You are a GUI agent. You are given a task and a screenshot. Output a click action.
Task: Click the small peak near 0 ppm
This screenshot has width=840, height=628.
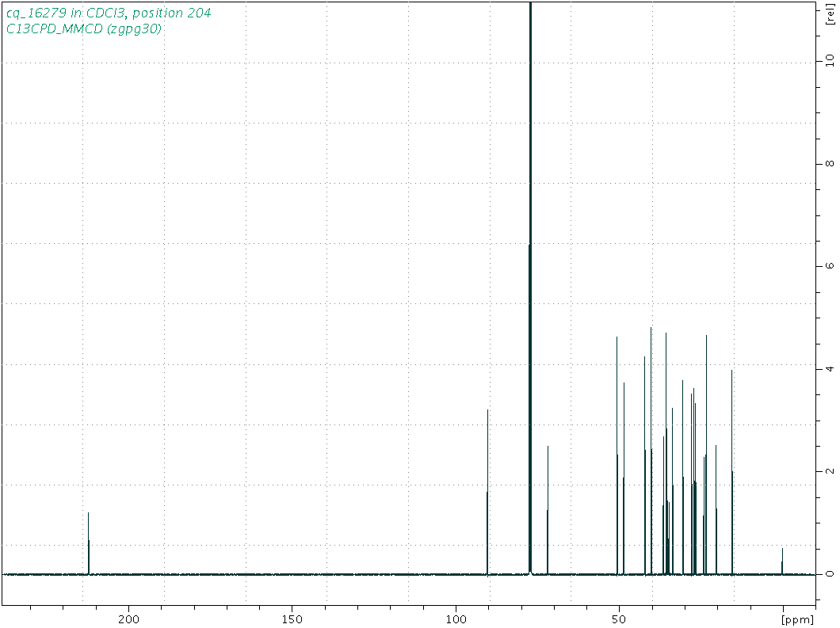pyautogui.click(x=782, y=561)
